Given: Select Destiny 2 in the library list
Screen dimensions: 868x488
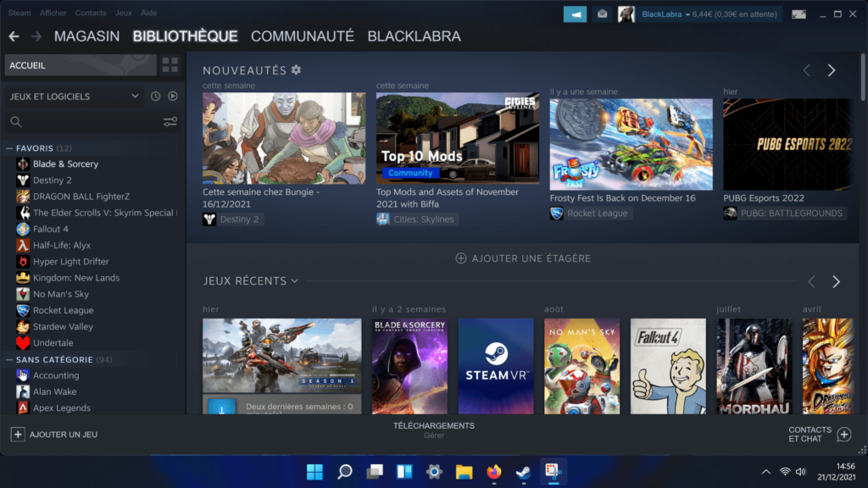Looking at the screenshot, I should point(52,180).
